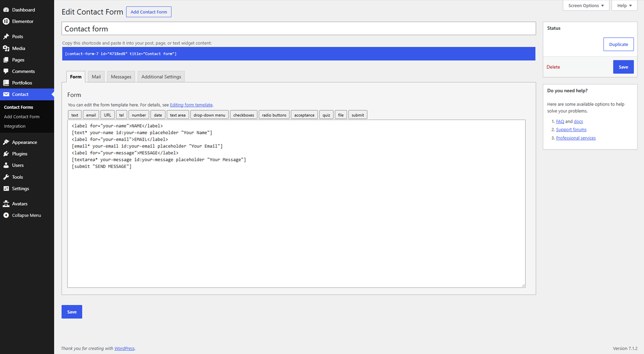The image size is (644, 354).
Task: Select the contact-form-7 shortcode field
Action: (299, 54)
